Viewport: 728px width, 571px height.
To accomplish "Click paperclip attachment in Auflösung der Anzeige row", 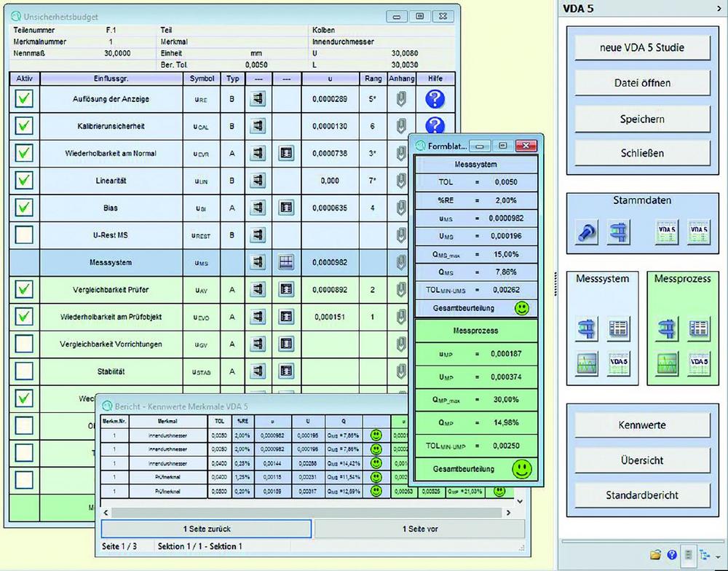I will [401, 99].
